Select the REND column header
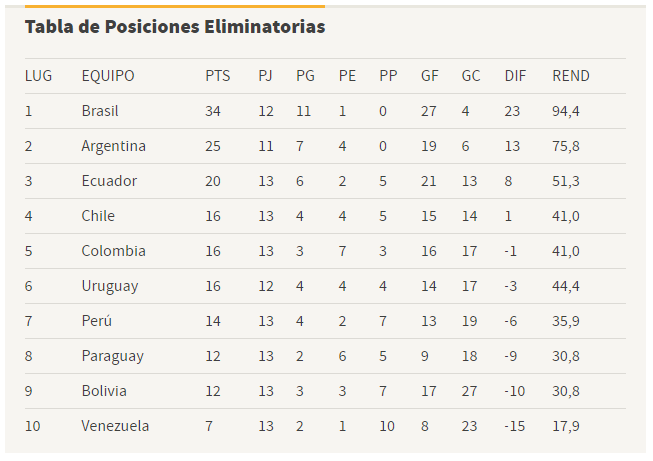Image resolution: width=653 pixels, height=461 pixels. click(571, 76)
